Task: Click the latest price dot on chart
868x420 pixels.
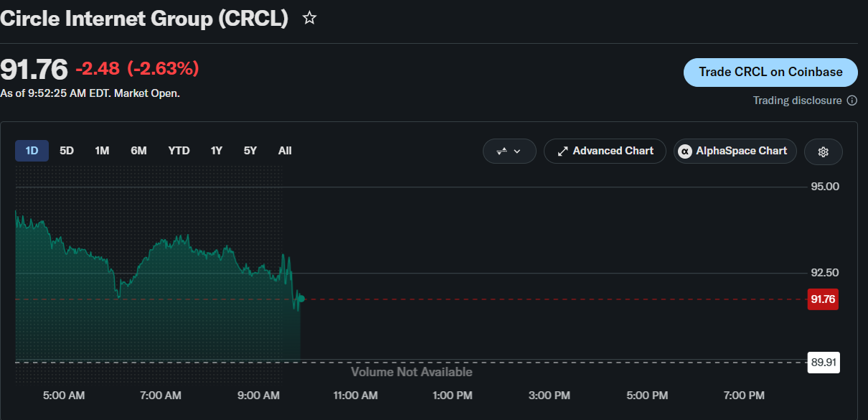Action: (302, 298)
